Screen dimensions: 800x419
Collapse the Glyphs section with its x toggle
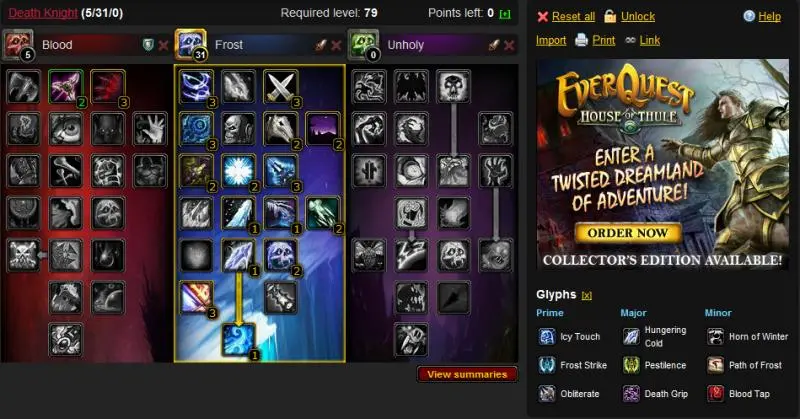(587, 295)
